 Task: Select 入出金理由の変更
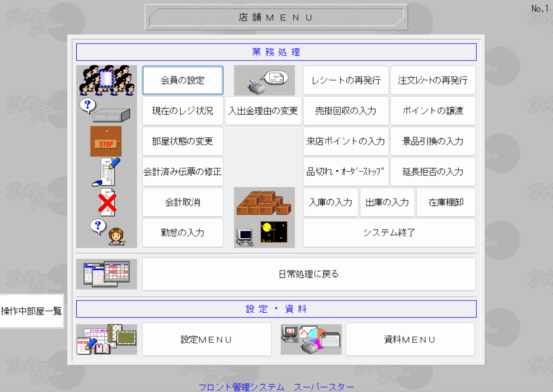point(263,111)
